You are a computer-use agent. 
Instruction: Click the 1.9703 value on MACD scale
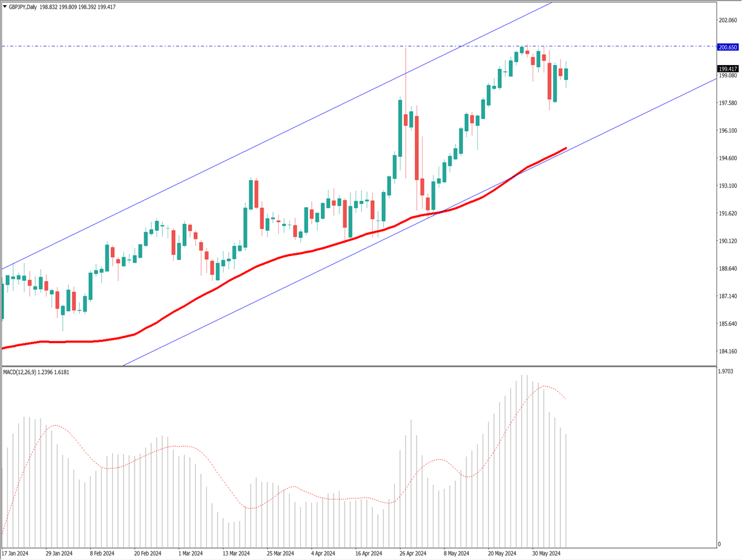click(x=727, y=371)
